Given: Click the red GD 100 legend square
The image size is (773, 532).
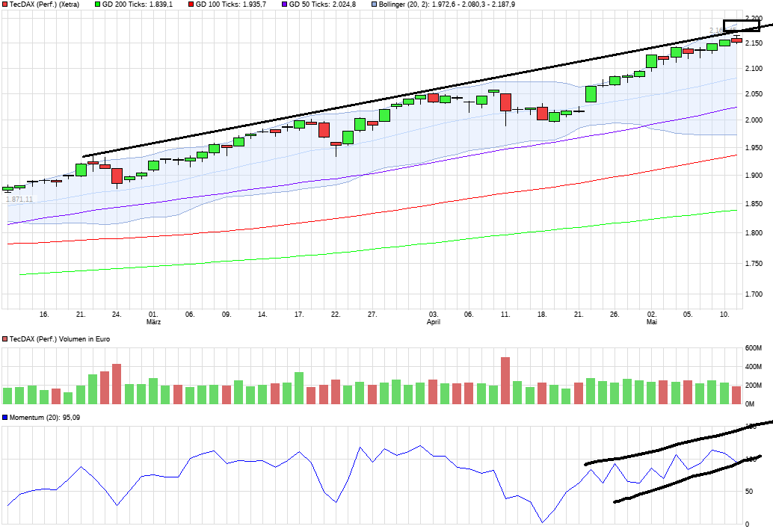Looking at the screenshot, I should [191, 4].
